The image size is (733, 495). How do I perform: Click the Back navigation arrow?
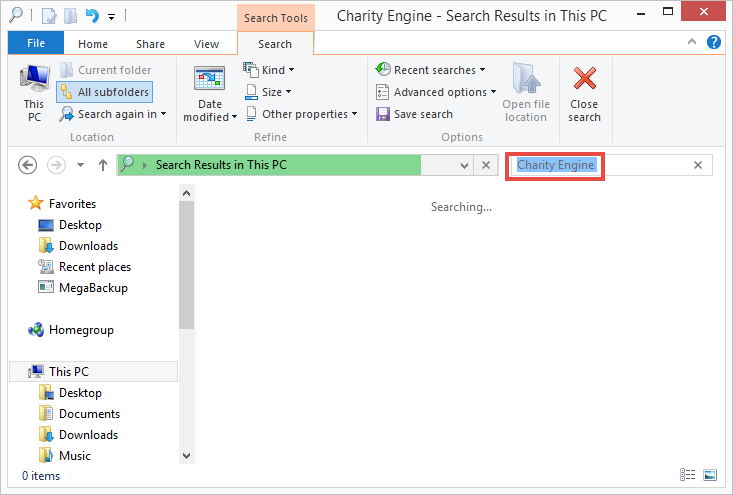coord(28,165)
